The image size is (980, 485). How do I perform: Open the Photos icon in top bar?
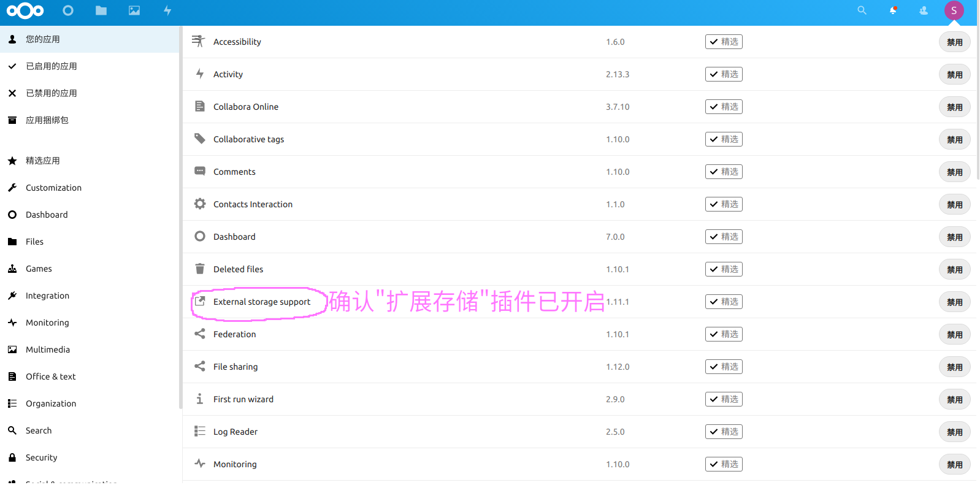coord(134,10)
